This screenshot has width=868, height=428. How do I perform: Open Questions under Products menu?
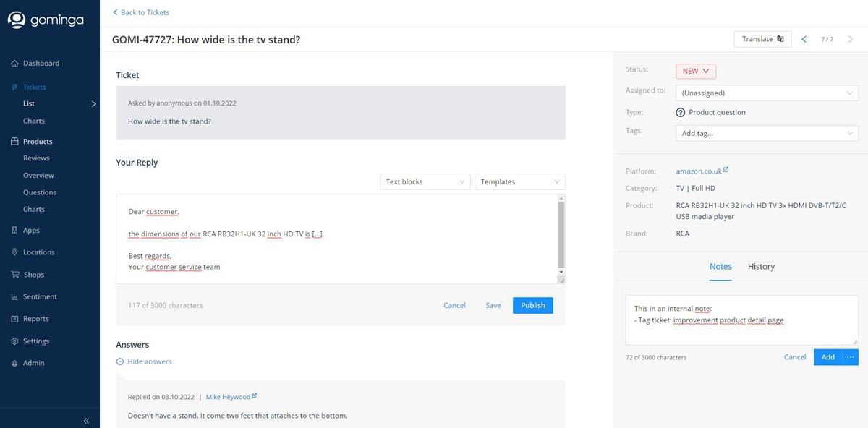40,192
